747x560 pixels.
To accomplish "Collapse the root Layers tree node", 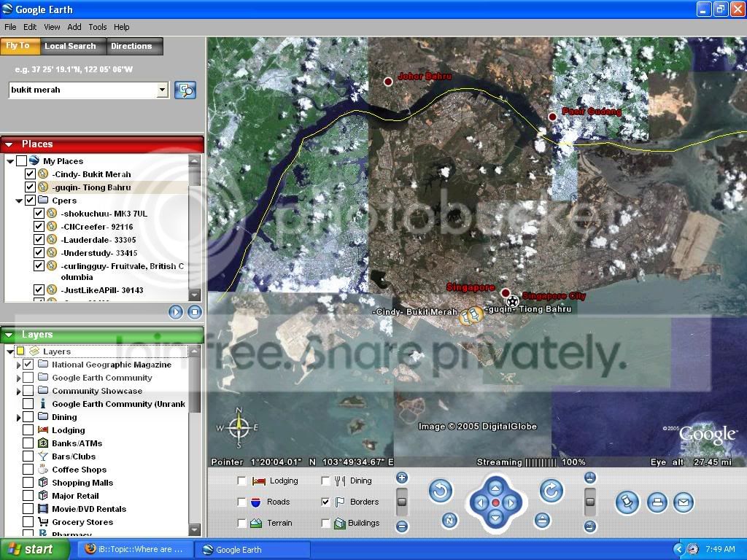I will point(10,351).
